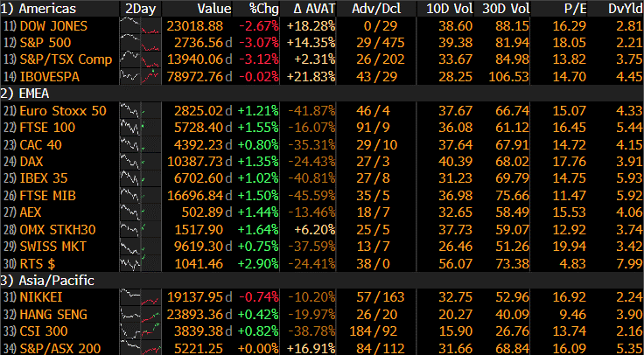Select the CSI 300 index

pyautogui.click(x=44, y=331)
